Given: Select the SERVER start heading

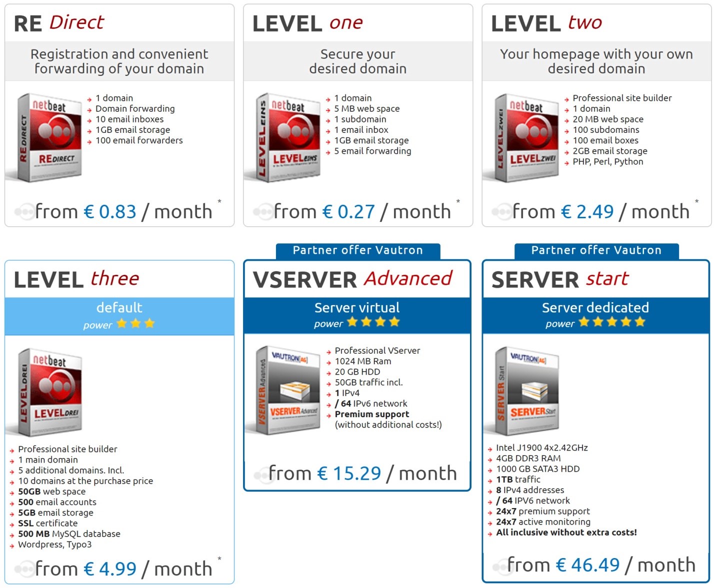Looking at the screenshot, I should pyautogui.click(x=560, y=279).
